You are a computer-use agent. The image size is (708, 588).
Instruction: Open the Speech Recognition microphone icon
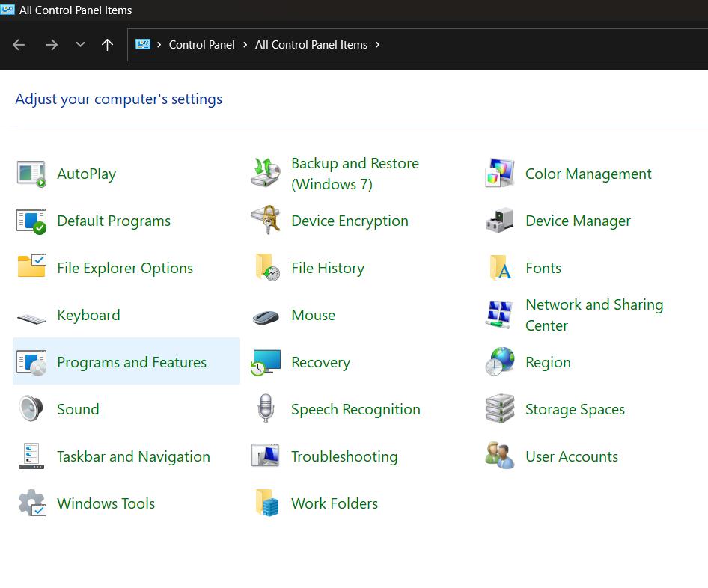(266, 408)
